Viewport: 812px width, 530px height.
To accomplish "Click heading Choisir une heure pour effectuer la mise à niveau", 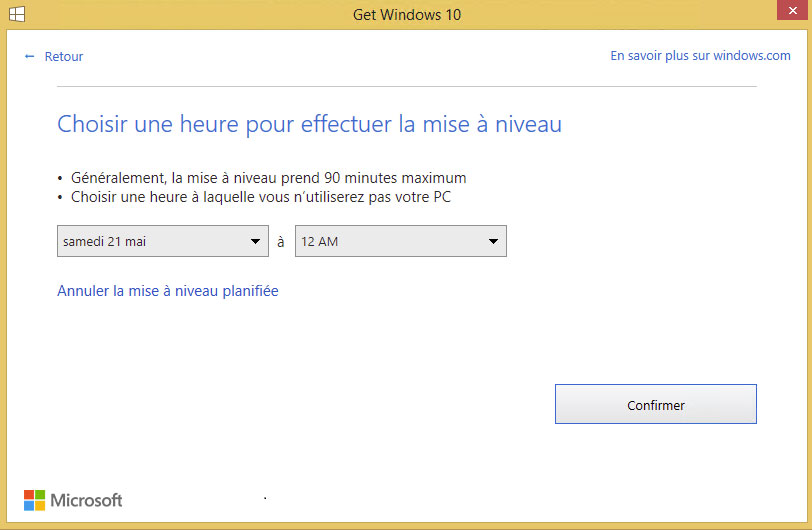I will 309,124.
